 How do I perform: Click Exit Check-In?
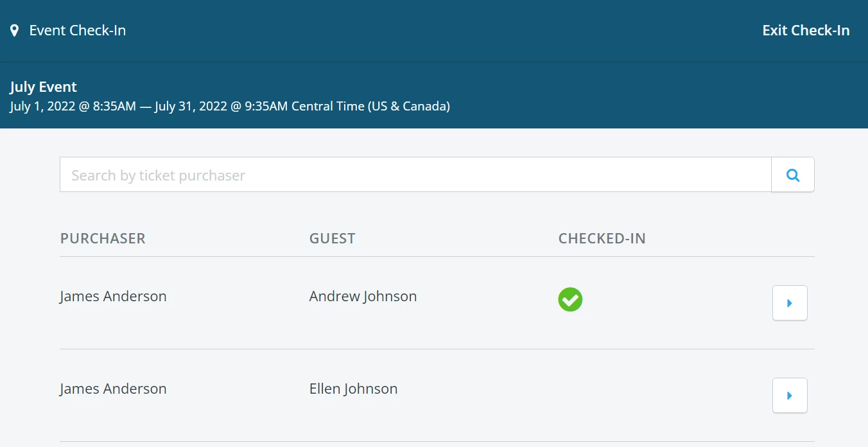click(806, 30)
